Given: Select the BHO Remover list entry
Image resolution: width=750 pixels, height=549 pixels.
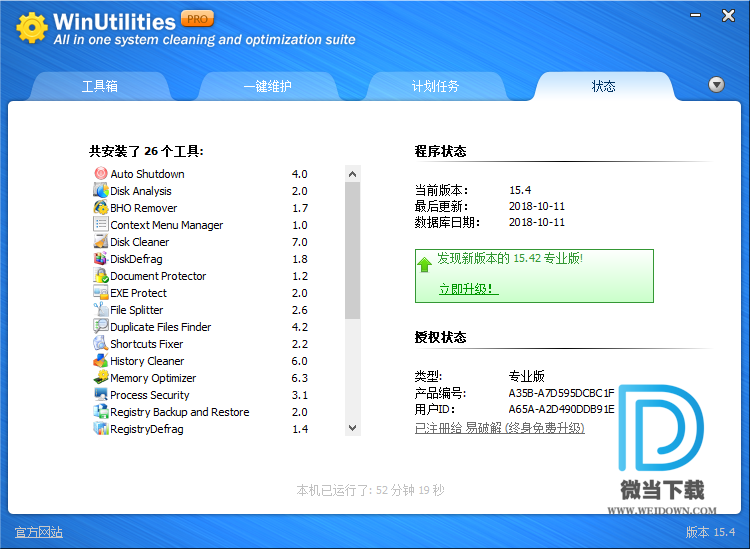Looking at the screenshot, I should click(x=201, y=208).
